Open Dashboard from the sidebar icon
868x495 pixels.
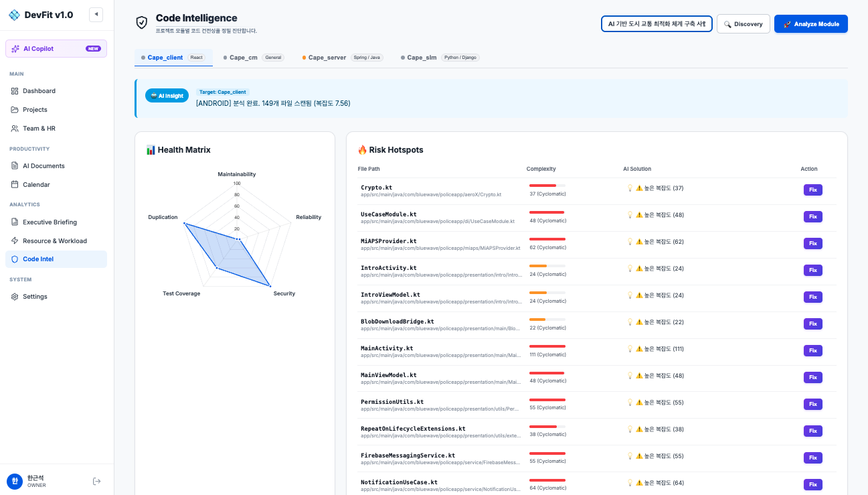click(15, 90)
